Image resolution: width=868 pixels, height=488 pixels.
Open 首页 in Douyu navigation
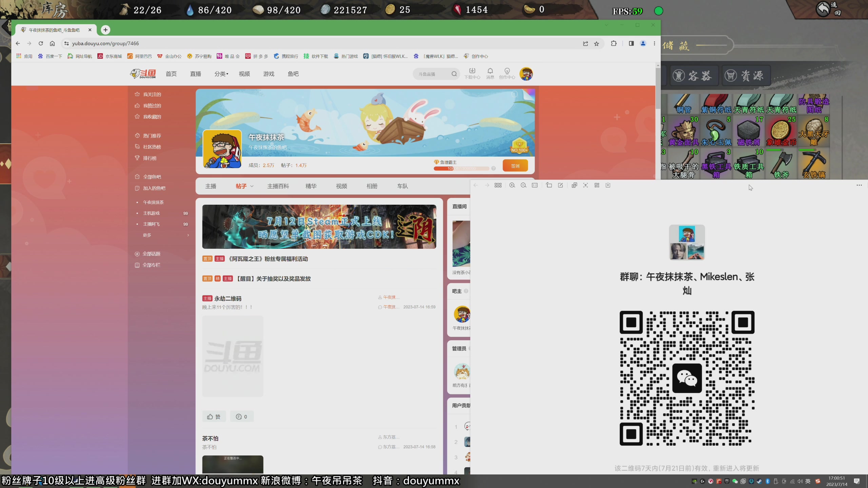click(x=171, y=74)
